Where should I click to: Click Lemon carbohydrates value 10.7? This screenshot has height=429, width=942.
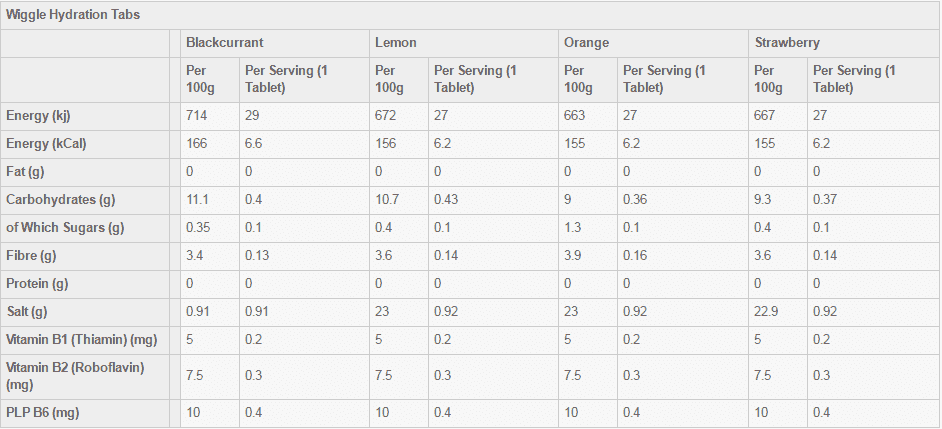tap(387, 199)
